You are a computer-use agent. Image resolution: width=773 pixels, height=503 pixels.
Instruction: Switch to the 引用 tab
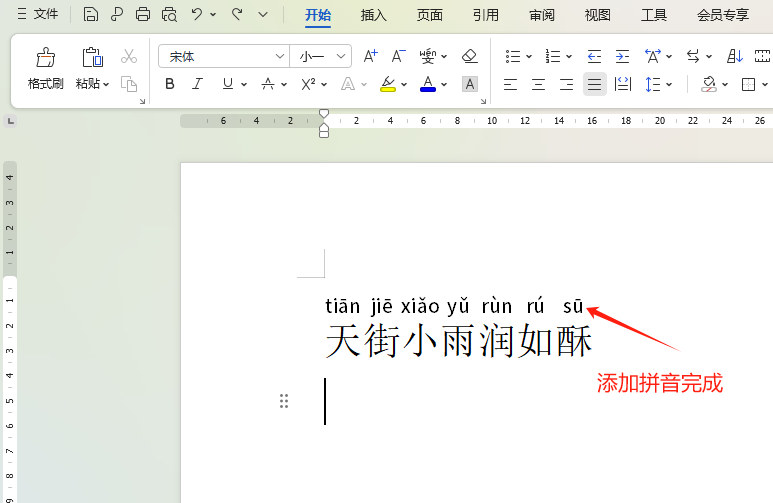(486, 15)
